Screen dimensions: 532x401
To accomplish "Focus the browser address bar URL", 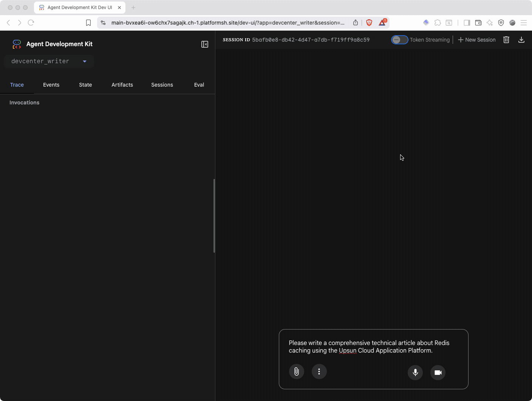I will [x=228, y=23].
